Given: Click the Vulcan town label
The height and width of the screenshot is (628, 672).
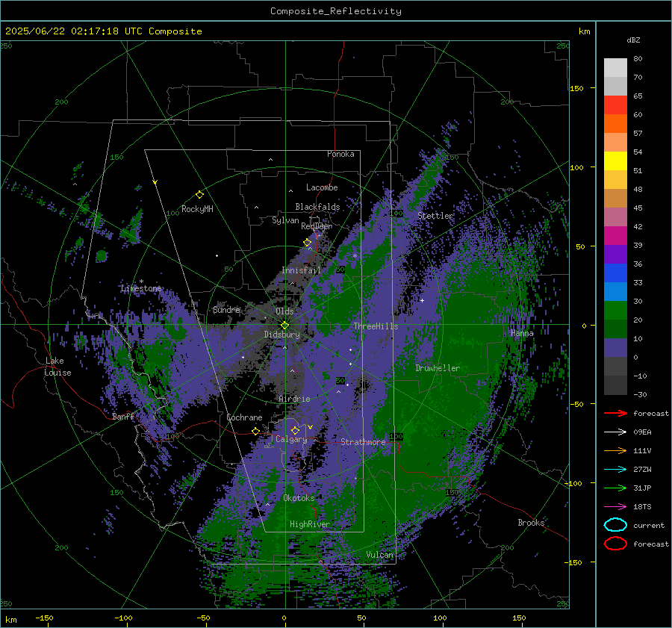Looking at the screenshot, I should click(x=380, y=555).
